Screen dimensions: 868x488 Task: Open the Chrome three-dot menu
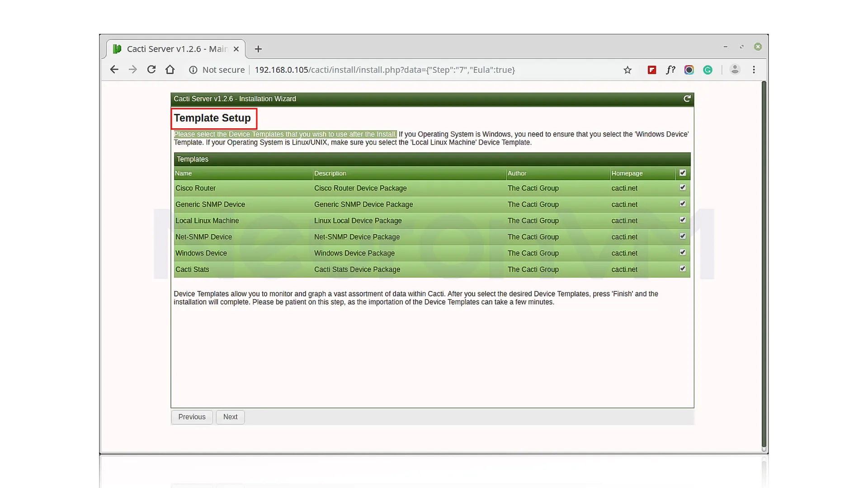(x=754, y=70)
